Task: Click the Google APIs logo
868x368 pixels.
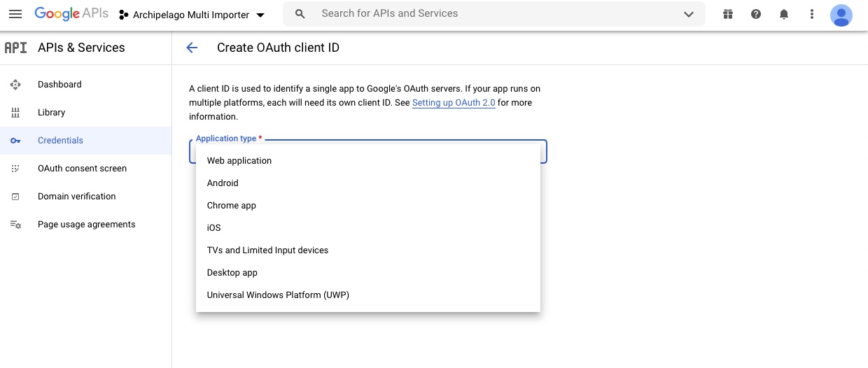Action: click(x=71, y=14)
